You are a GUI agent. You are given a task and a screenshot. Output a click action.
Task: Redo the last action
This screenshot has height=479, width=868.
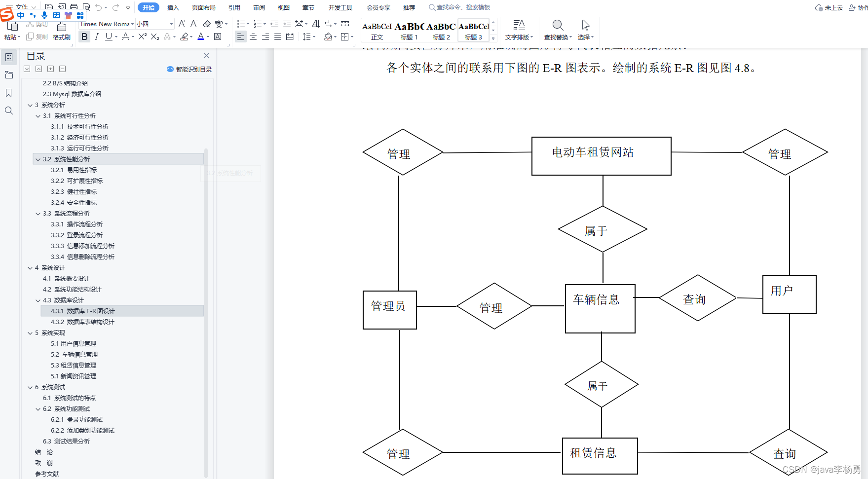(x=115, y=7)
